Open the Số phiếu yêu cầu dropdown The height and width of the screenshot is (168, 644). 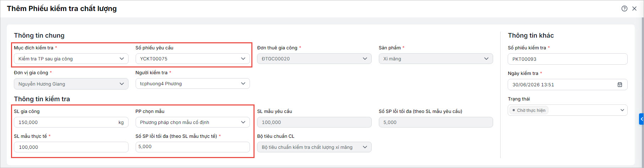[192, 59]
